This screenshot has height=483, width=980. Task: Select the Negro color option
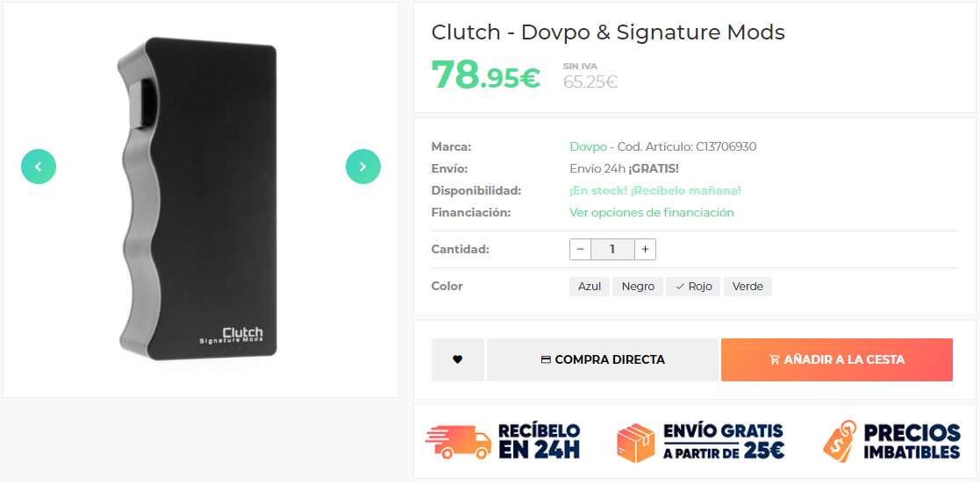(x=638, y=287)
